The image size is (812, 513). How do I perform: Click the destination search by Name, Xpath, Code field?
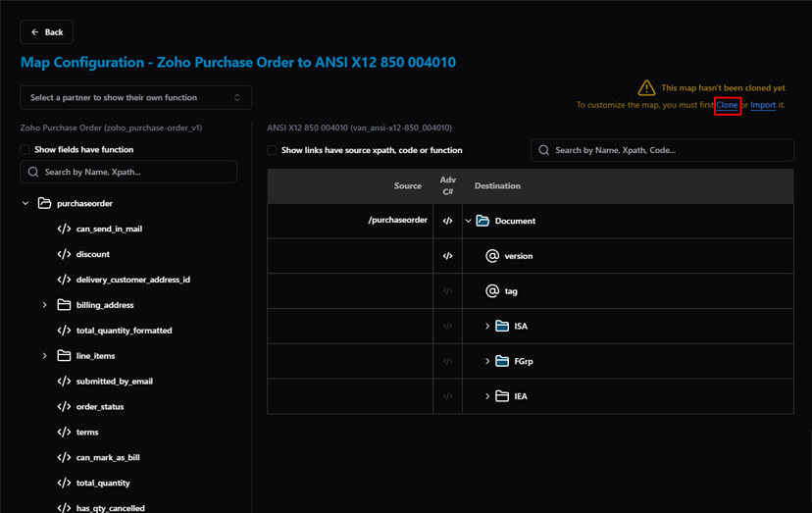coord(662,150)
